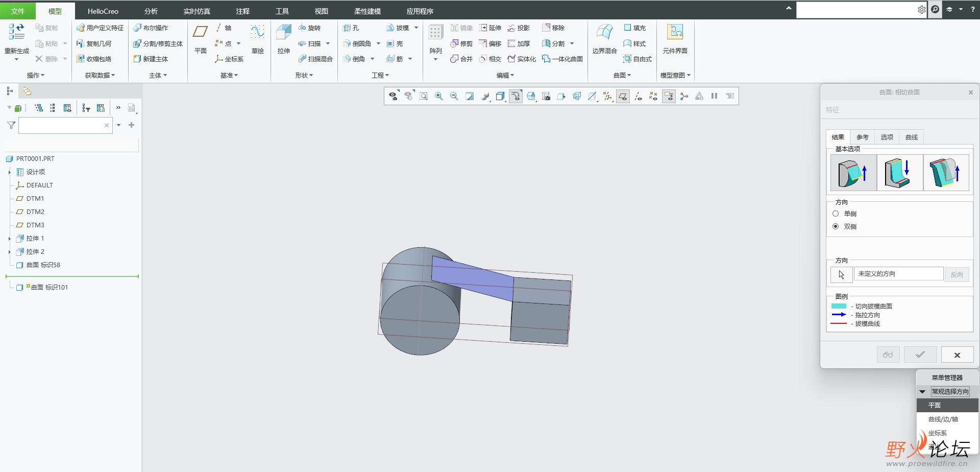Click the Fill (填充) surface tool

[634, 28]
